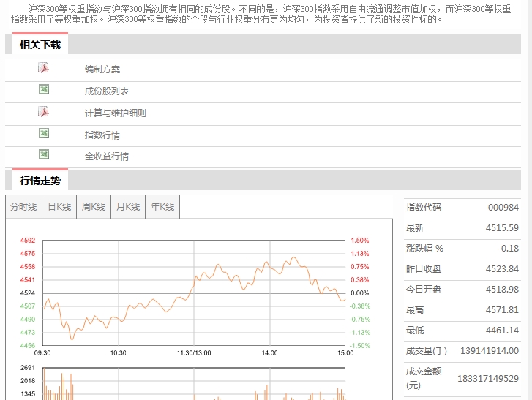The width and height of the screenshot is (532, 400).
Task: Click the low value 4461.14
Action: pyautogui.click(x=502, y=331)
